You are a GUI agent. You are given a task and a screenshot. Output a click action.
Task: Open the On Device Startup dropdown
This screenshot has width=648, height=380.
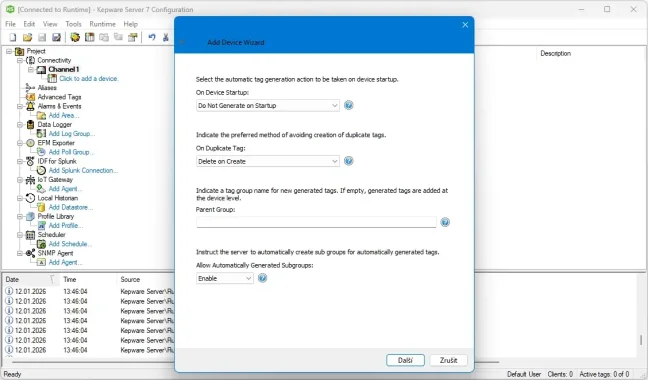tap(268, 106)
